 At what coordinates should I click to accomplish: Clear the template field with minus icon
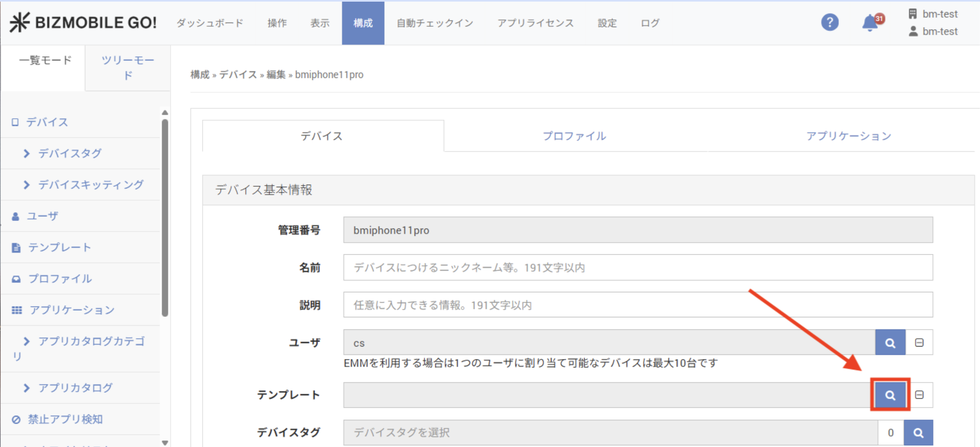tap(919, 395)
